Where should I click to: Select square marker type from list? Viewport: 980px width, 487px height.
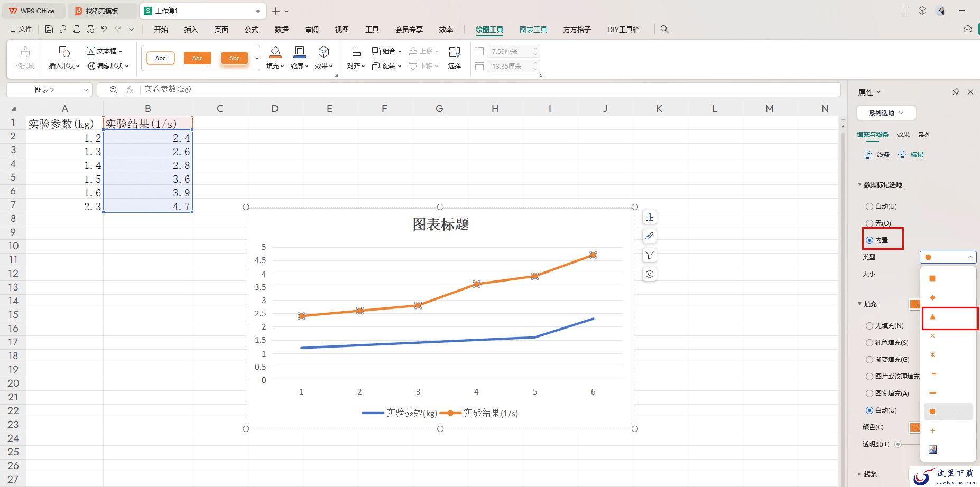point(932,278)
